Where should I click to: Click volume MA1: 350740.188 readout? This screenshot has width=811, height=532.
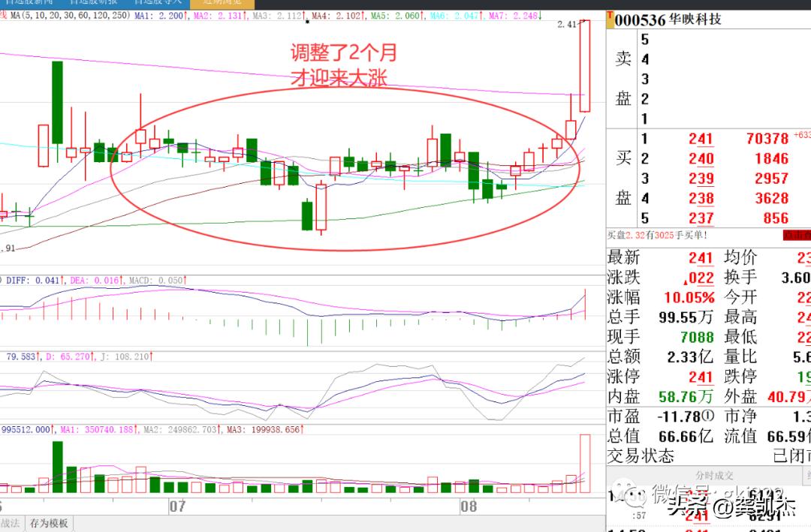(x=99, y=430)
